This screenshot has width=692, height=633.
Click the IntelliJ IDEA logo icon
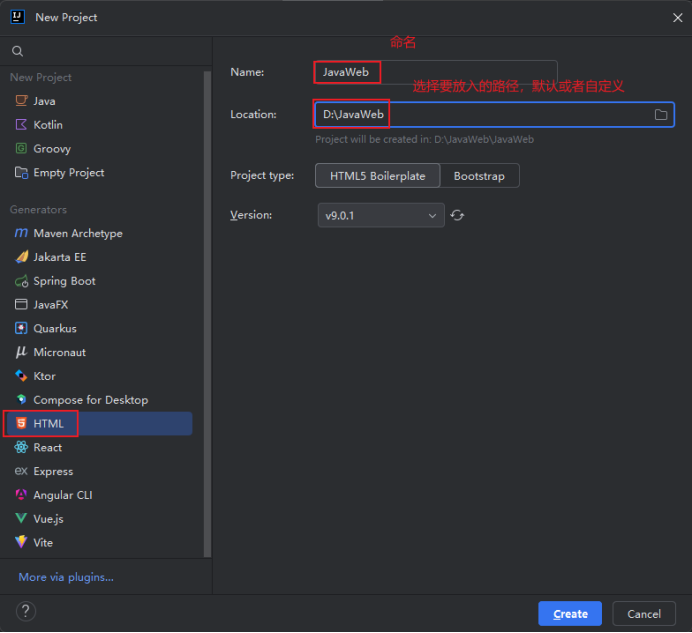[x=17, y=17]
